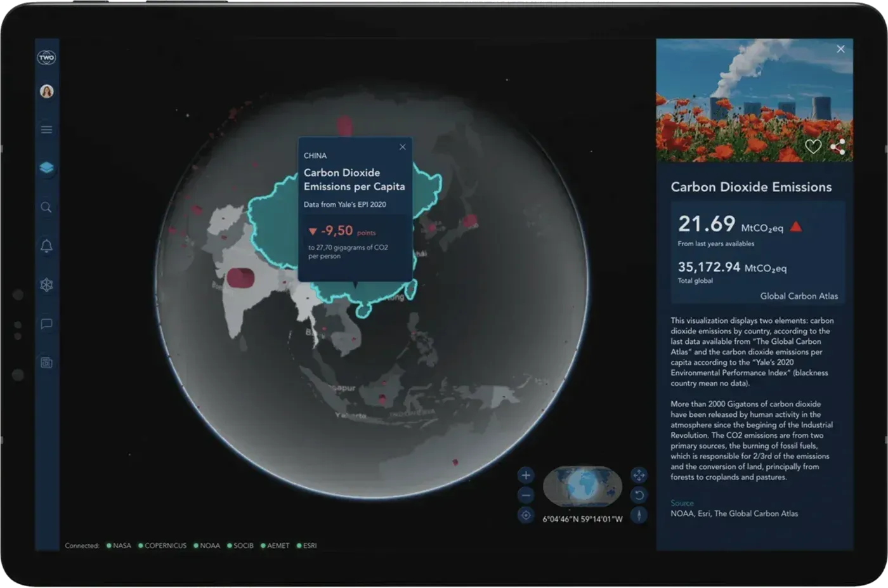Click the four-arrow pan control button
888x588 pixels.
[x=639, y=475]
